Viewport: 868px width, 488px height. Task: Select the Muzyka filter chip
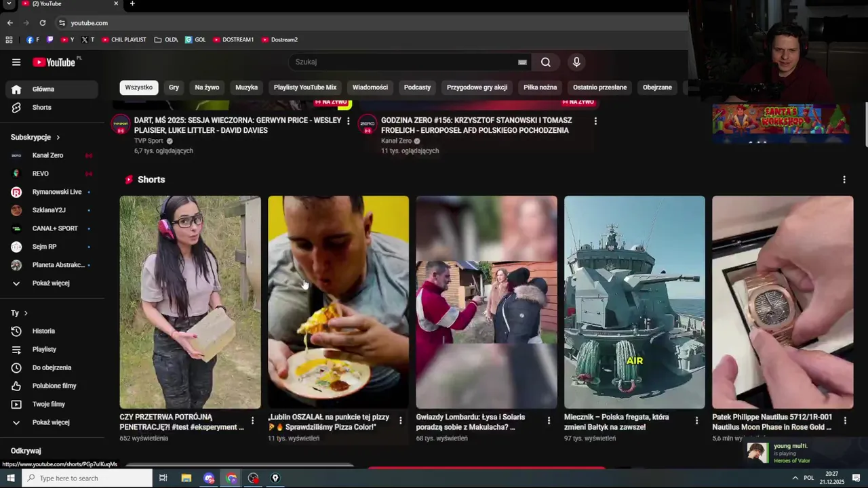pyautogui.click(x=247, y=87)
